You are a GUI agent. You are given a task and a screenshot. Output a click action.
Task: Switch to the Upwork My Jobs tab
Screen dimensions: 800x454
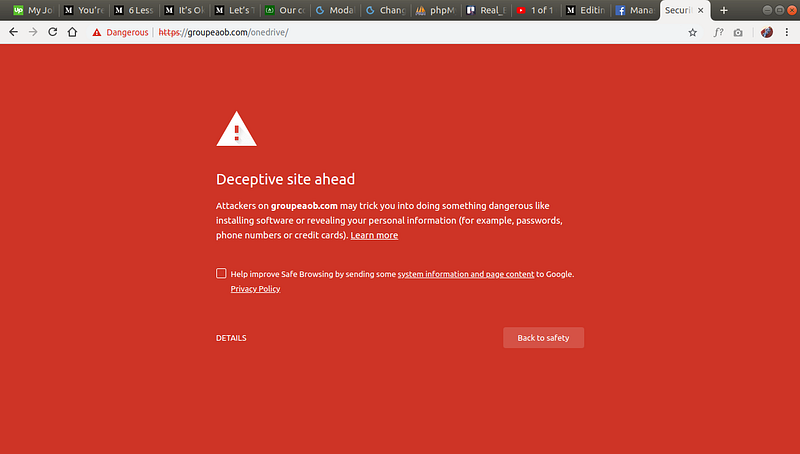[33, 10]
